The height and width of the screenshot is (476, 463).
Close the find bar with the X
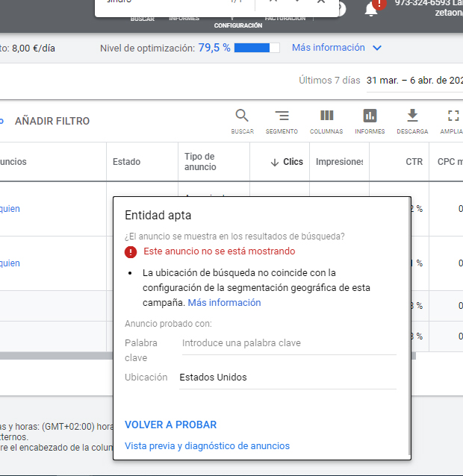(x=321, y=2)
